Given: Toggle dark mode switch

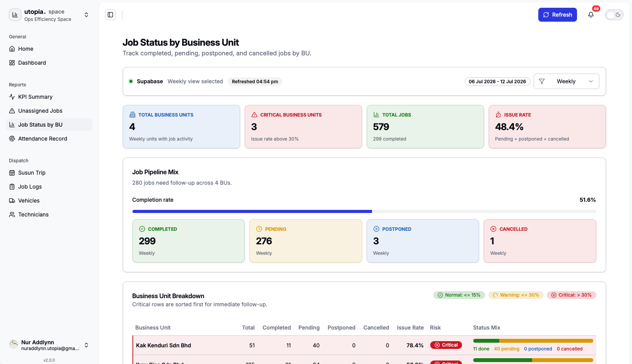Looking at the screenshot, I should pos(614,15).
